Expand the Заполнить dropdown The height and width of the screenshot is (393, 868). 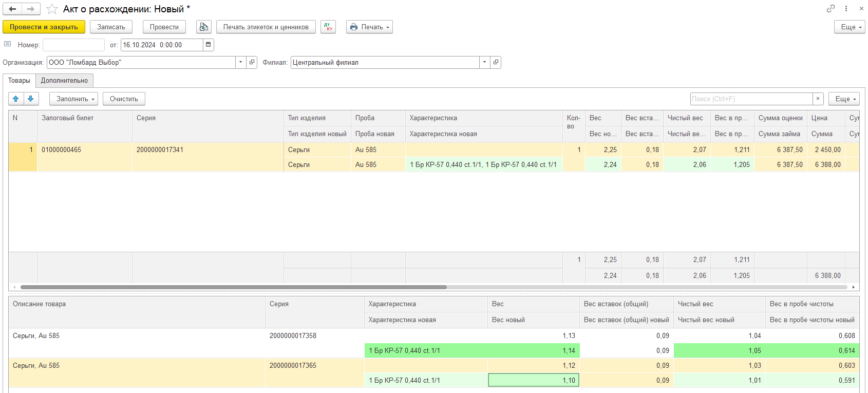pos(73,99)
